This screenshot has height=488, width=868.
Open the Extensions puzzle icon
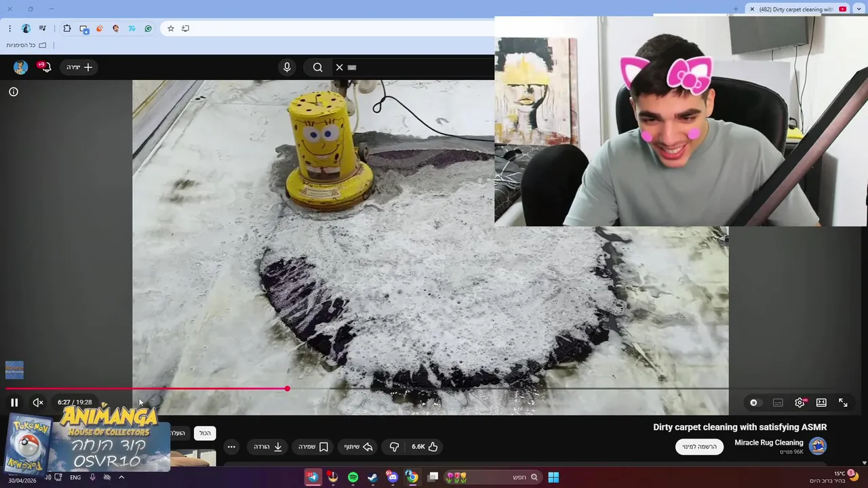[x=67, y=28]
